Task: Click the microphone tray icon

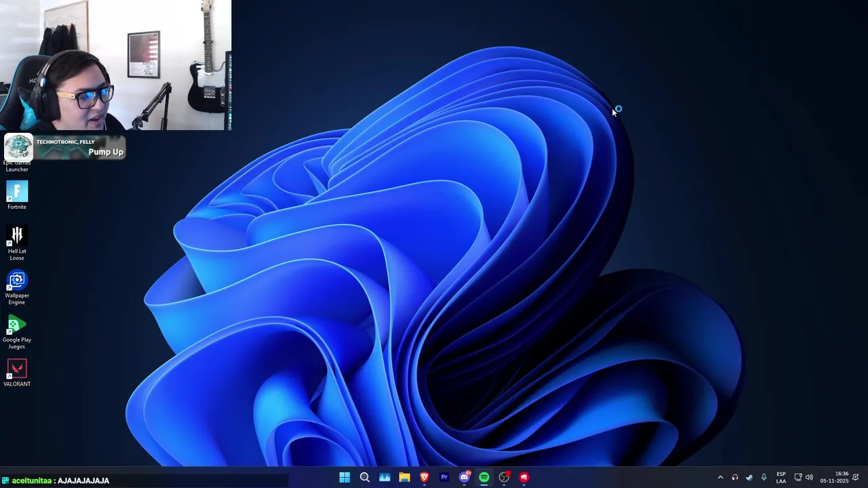Action: 764,477
